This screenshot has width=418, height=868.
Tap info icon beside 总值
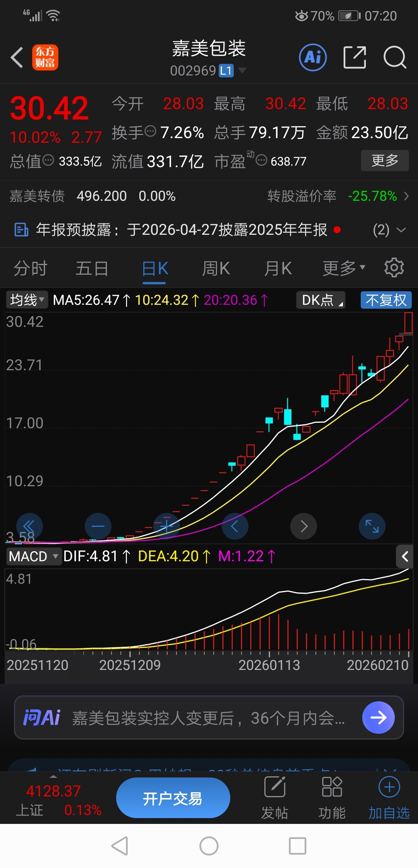48,160
